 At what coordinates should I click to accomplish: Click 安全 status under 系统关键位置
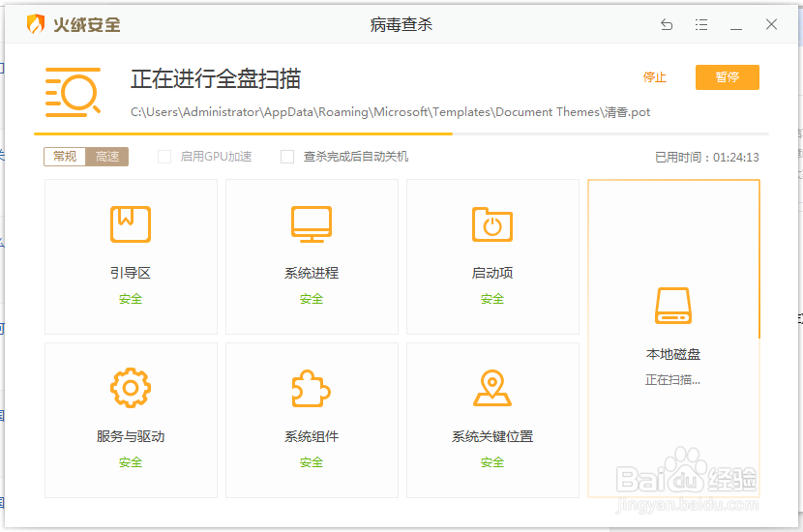click(492, 462)
